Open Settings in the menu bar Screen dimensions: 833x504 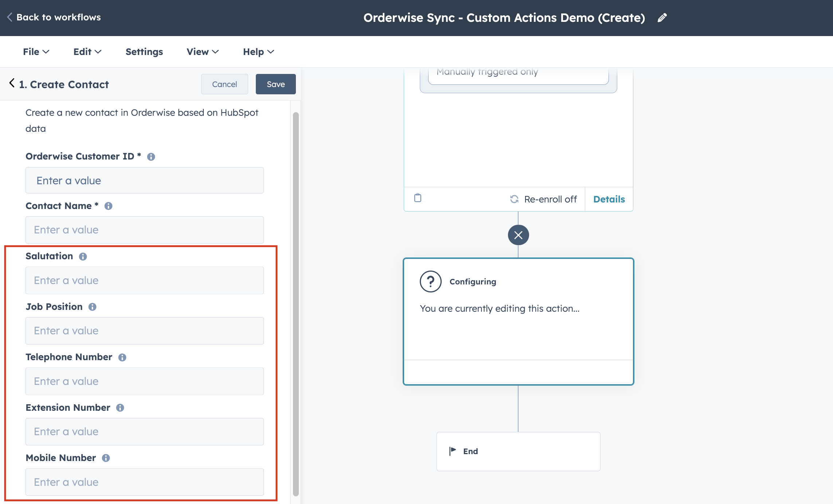point(144,52)
